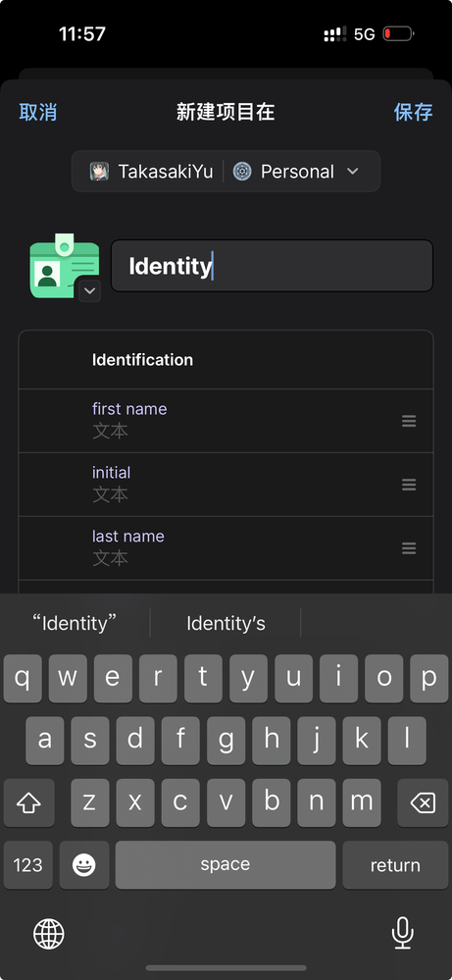Tap reorder handle next to initial field
The image size is (452, 980).
pos(409,485)
